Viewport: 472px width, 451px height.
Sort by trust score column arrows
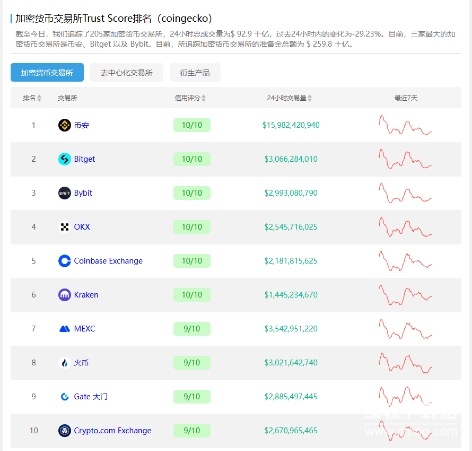point(204,98)
